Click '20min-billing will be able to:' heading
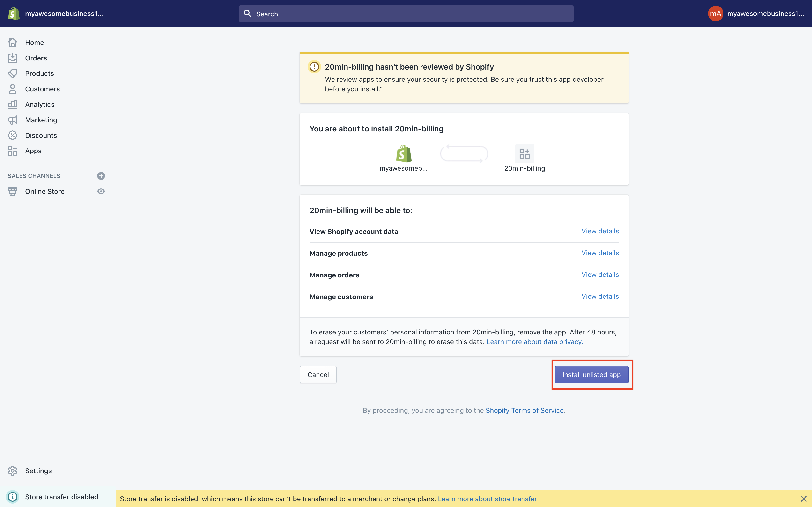Viewport: 812px width, 507px height. (361, 210)
